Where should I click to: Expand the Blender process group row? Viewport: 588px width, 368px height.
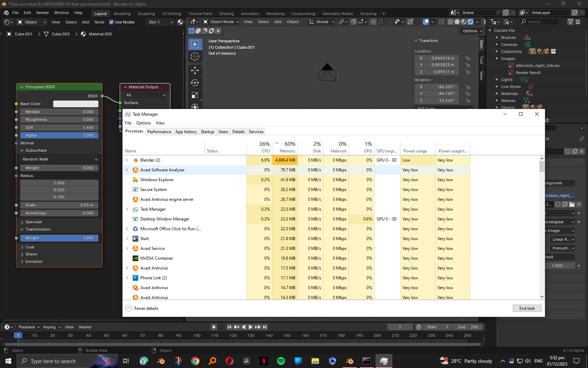(x=127, y=160)
